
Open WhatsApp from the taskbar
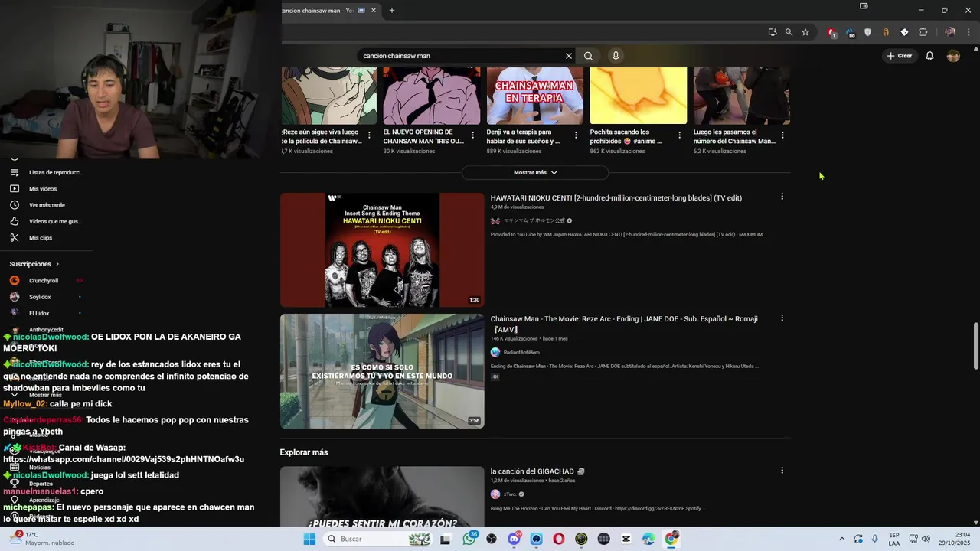469,539
